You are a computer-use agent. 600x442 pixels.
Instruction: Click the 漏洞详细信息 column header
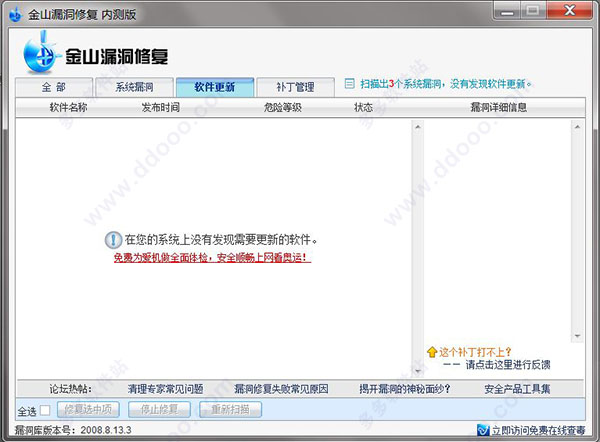point(498,107)
